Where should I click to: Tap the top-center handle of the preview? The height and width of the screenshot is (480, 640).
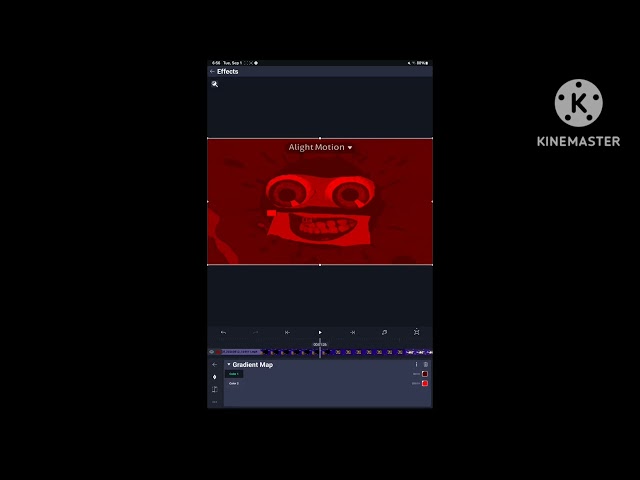[x=320, y=138]
